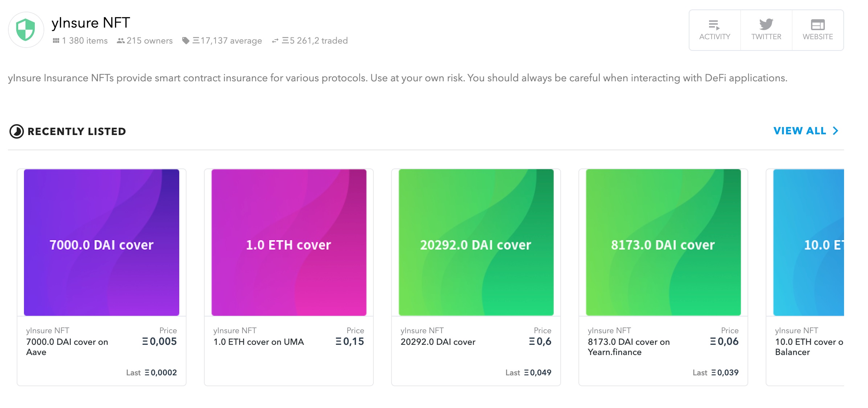Open the Activity feed icon

point(714,25)
